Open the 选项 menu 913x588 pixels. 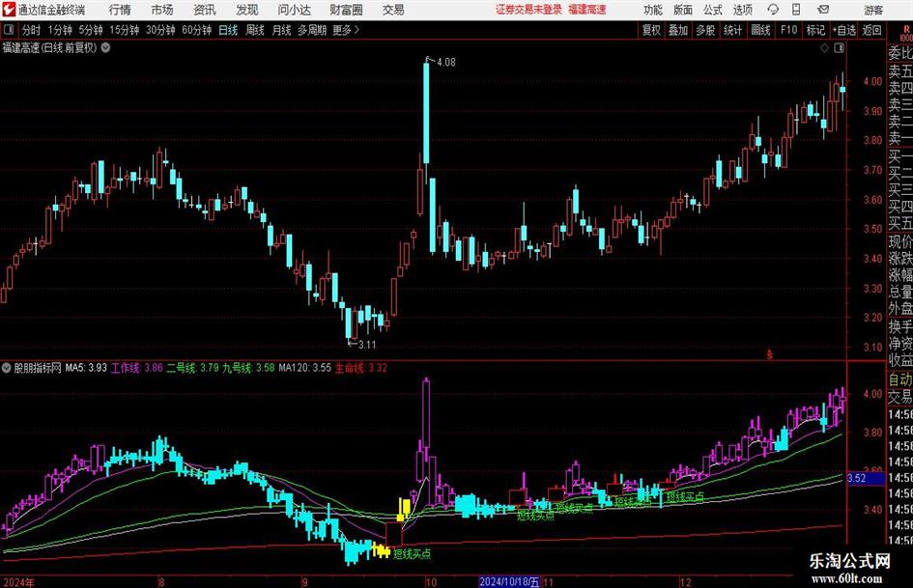click(x=742, y=10)
